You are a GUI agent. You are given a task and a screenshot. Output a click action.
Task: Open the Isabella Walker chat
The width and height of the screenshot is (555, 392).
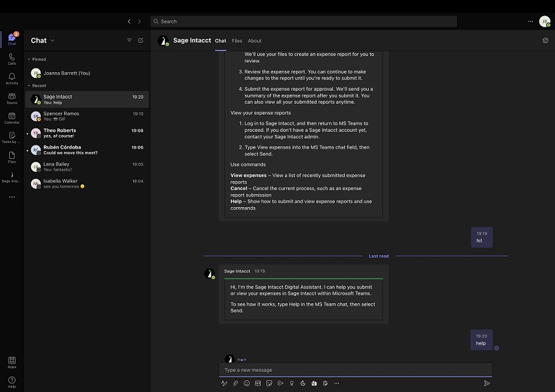[87, 184]
